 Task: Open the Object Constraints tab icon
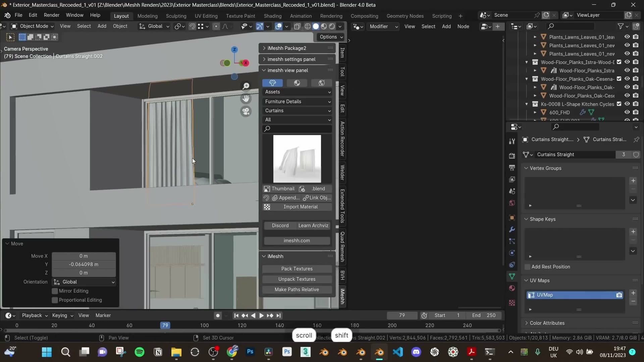point(512,264)
